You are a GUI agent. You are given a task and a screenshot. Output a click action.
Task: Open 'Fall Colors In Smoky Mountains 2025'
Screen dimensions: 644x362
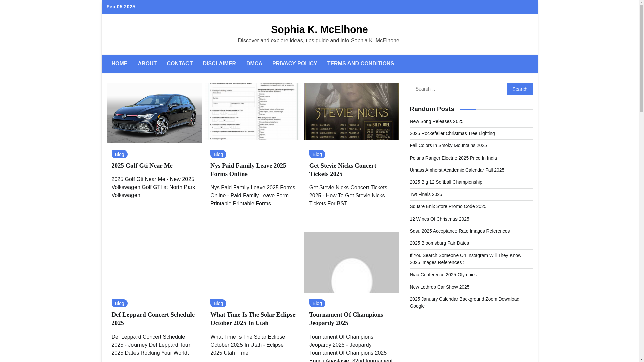click(x=448, y=145)
